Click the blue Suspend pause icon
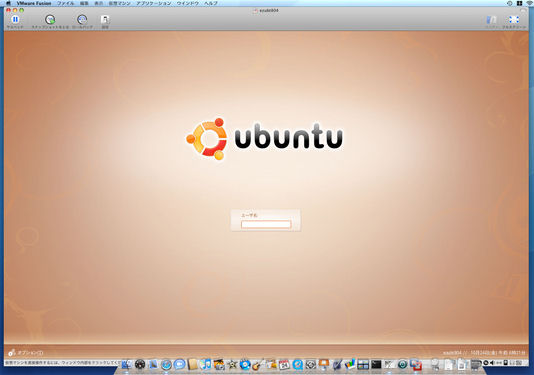This screenshot has height=375, width=534. [15, 19]
